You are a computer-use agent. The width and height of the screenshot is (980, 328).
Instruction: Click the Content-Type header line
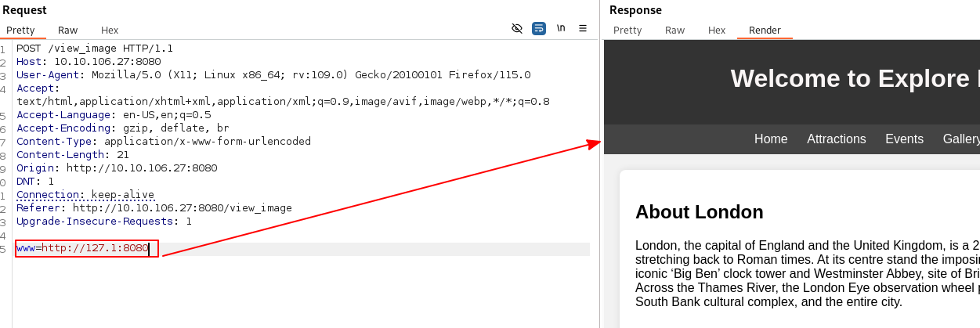164,142
